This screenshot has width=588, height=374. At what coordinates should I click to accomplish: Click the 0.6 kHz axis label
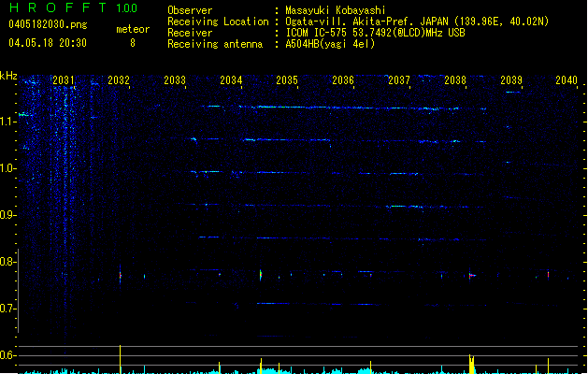coord(7,355)
